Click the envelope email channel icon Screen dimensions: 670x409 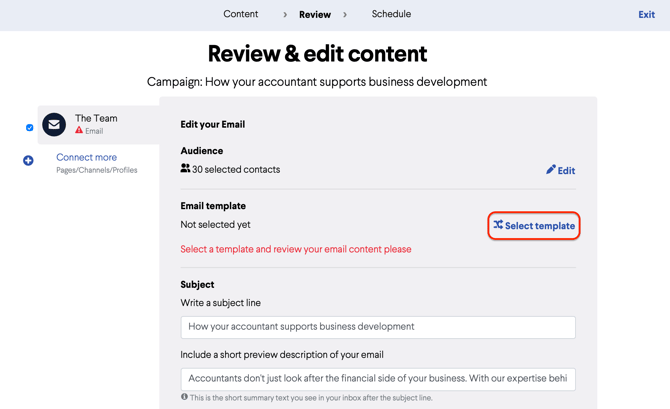tap(54, 125)
